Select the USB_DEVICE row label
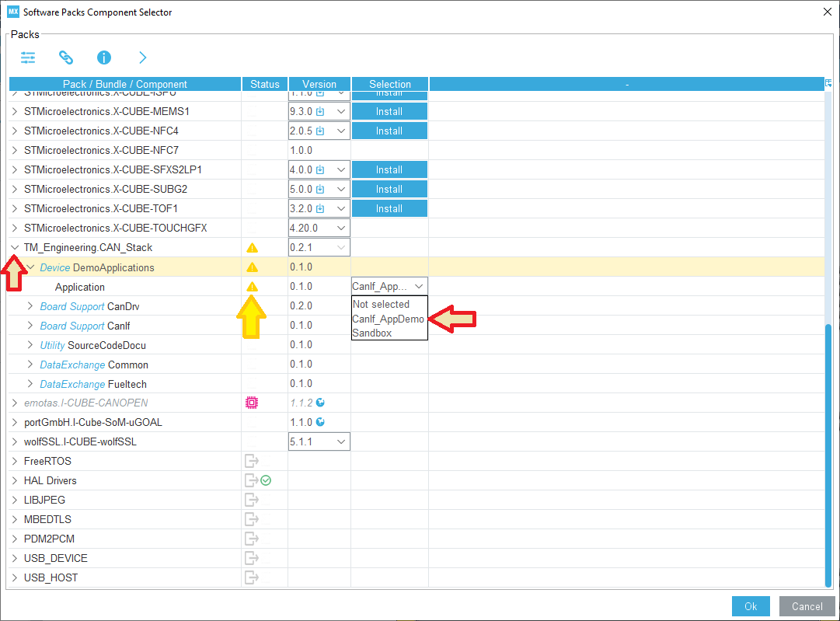This screenshot has width=840, height=621. (56, 558)
